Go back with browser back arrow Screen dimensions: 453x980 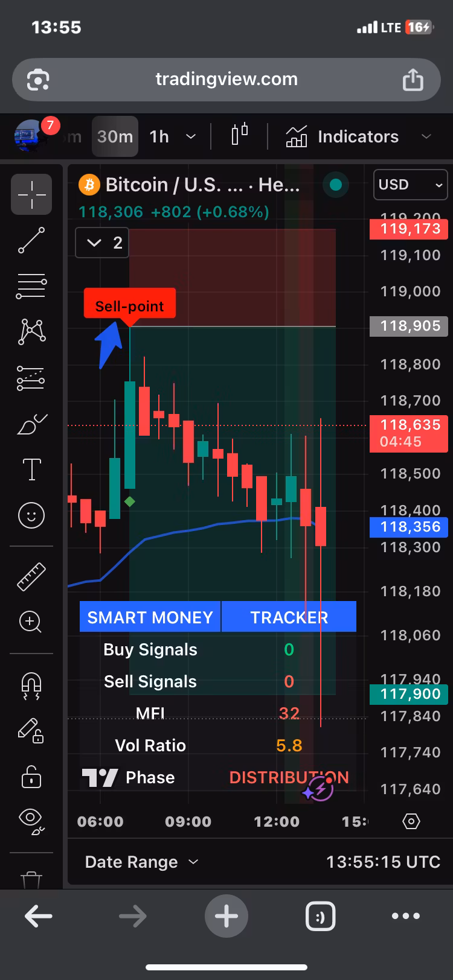tap(38, 916)
